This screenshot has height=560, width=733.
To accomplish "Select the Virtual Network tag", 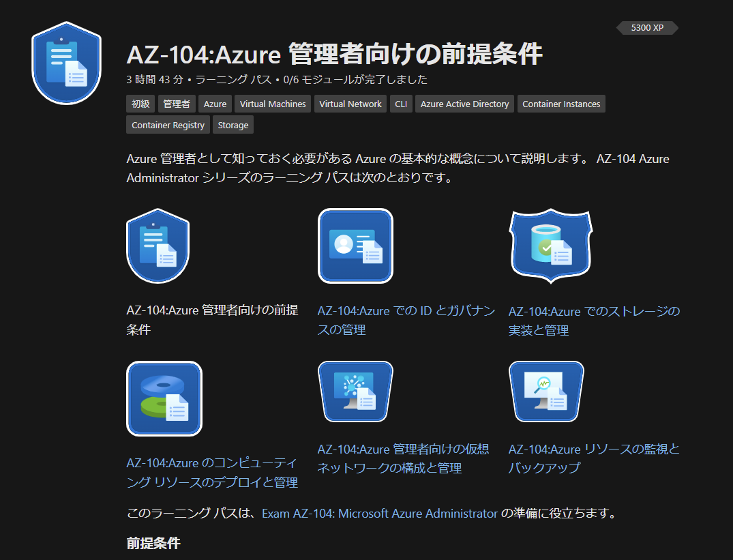I will 350,104.
